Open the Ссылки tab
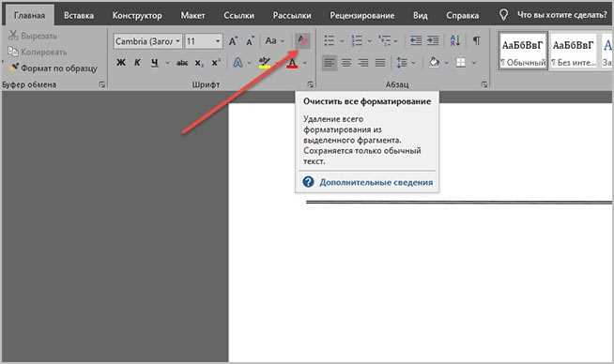Image resolution: width=614 pixels, height=364 pixels. [238, 15]
